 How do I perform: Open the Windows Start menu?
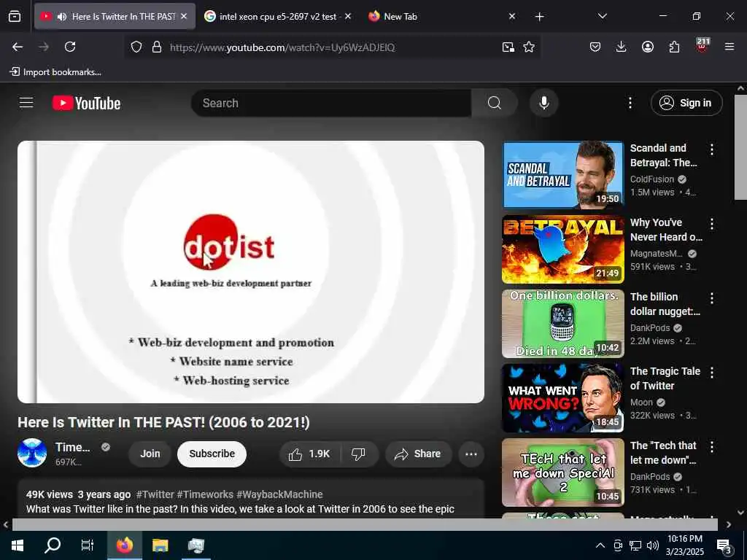18,545
